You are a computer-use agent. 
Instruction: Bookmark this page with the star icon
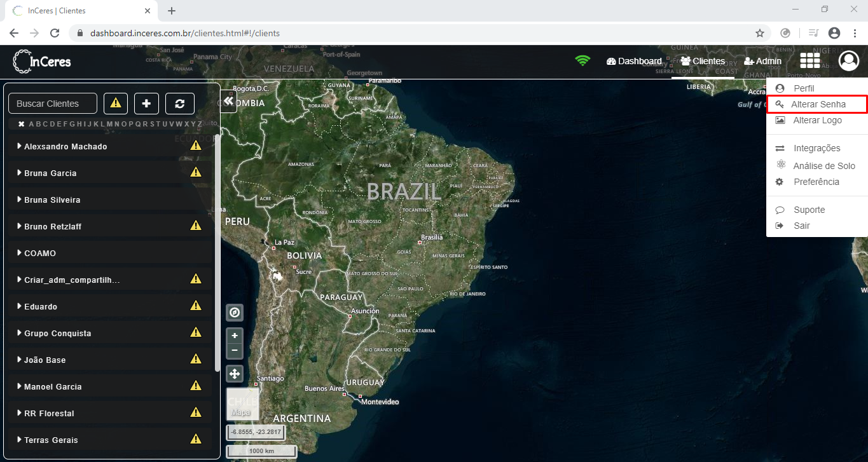point(760,33)
